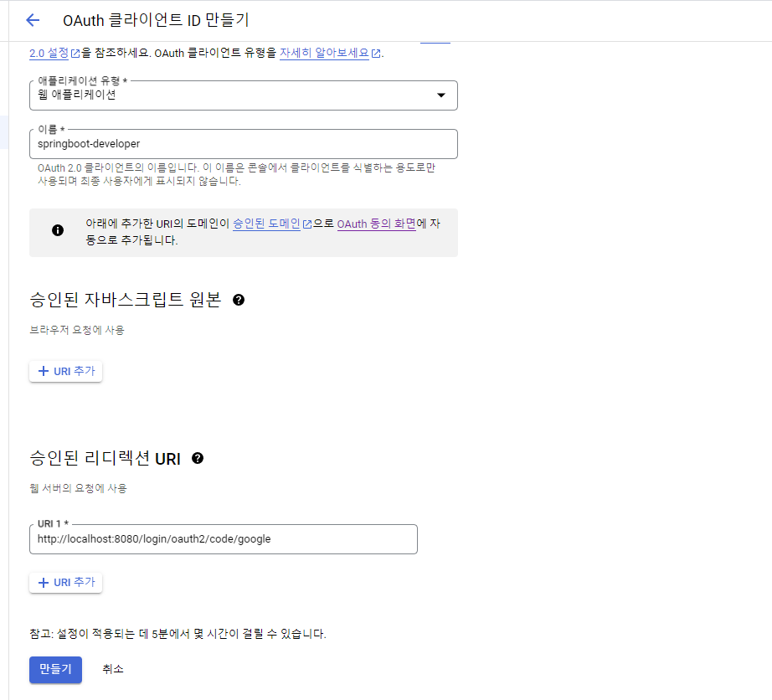This screenshot has height=700, width=772.
Task: Click external-link icon after 승인된 도메인
Action: click(x=307, y=224)
